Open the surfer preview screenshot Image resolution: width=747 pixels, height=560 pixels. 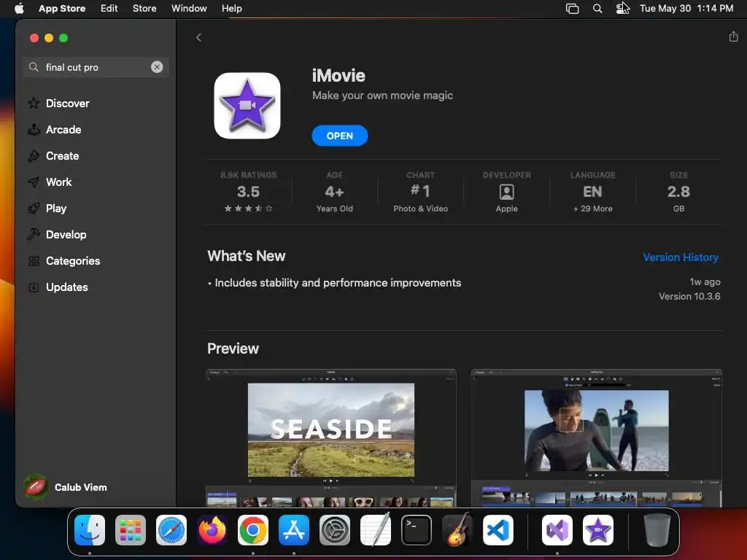pos(597,437)
